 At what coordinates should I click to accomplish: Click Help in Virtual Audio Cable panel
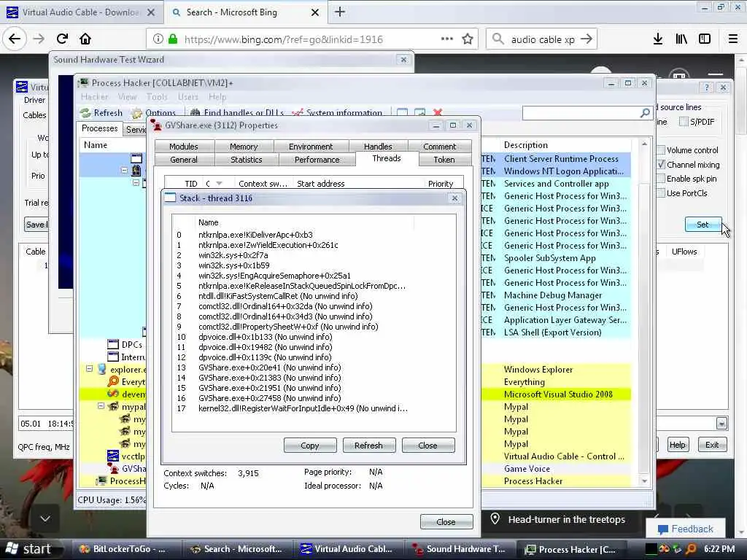[677, 445]
